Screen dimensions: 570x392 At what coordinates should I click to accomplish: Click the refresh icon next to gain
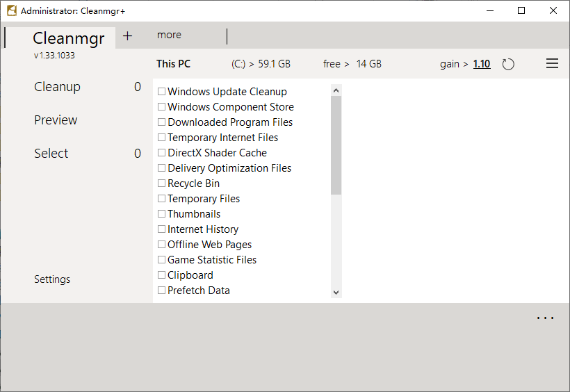tap(508, 64)
